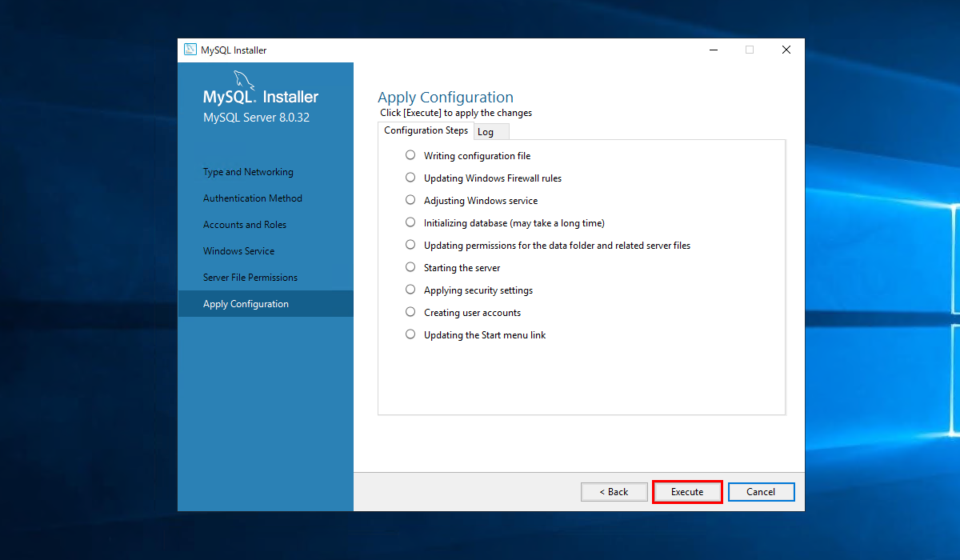Viewport: 960px width, 560px height.
Task: Select the Writing configuration file step indicator
Action: (x=410, y=155)
